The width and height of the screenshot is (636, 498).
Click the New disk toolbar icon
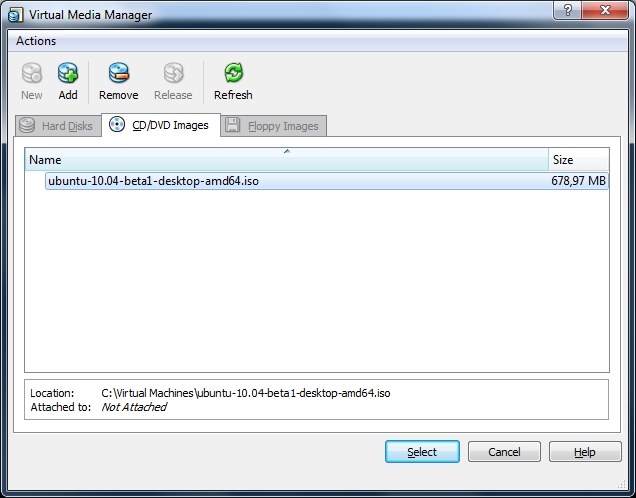click(32, 81)
